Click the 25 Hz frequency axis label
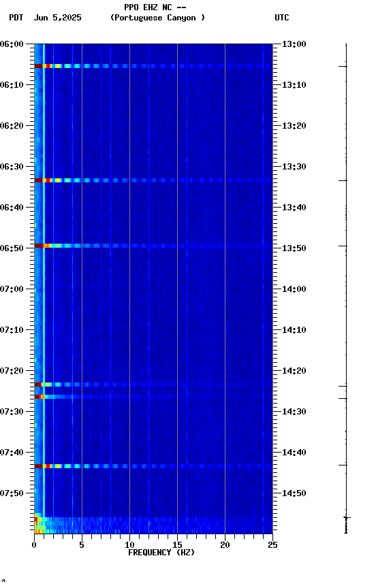Image resolution: width=376 pixels, height=588 pixels. (x=272, y=545)
